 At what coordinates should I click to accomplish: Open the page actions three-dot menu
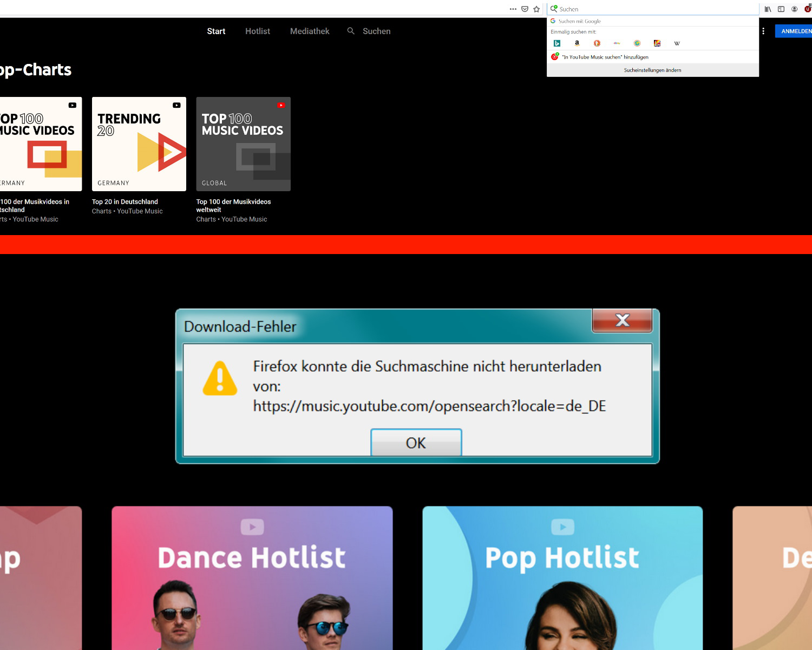513,9
